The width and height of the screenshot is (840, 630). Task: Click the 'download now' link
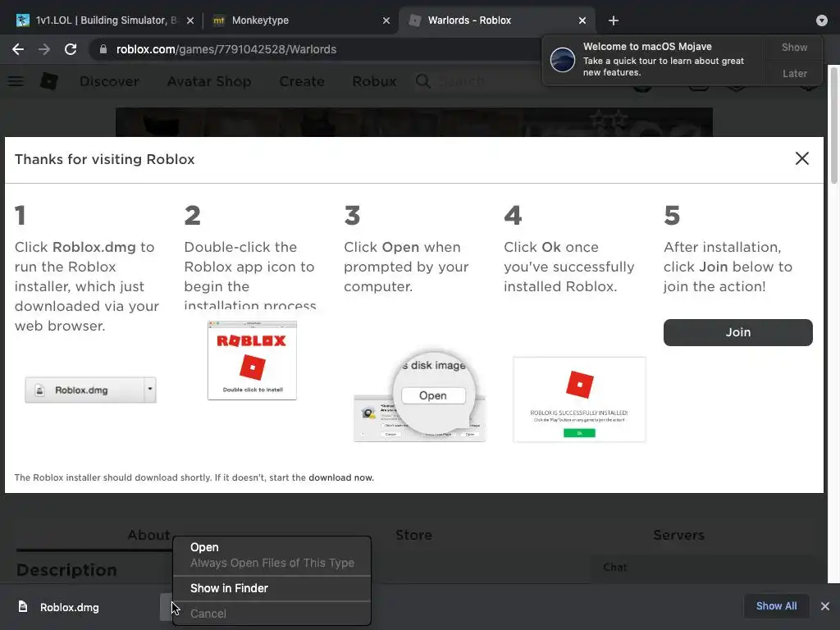pos(340,477)
